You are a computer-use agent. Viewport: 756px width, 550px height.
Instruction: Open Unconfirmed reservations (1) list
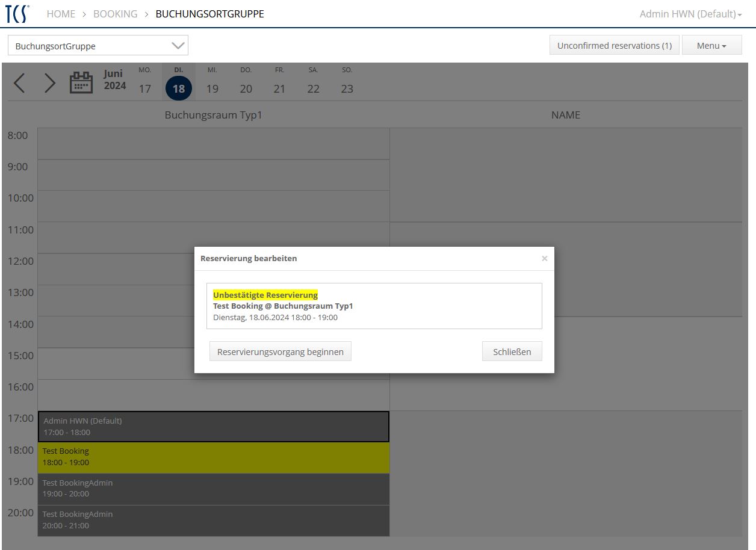[x=614, y=46]
